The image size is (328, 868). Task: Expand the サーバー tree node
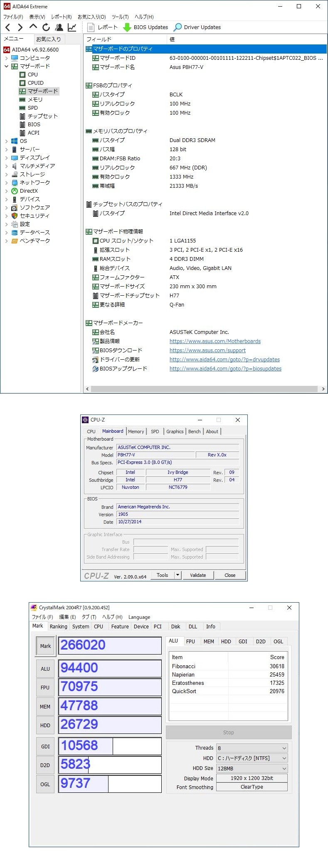[x=6, y=150]
